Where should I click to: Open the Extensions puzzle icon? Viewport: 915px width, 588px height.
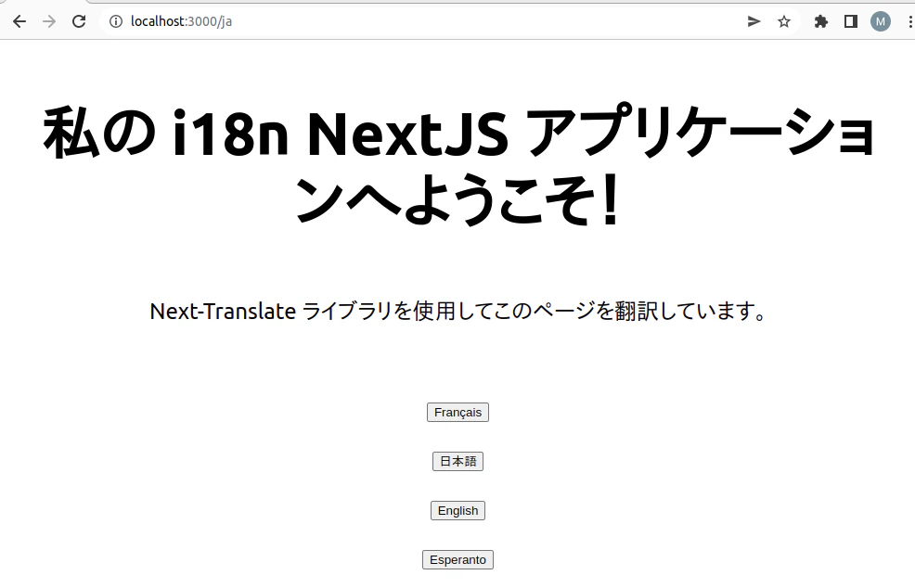[821, 21]
